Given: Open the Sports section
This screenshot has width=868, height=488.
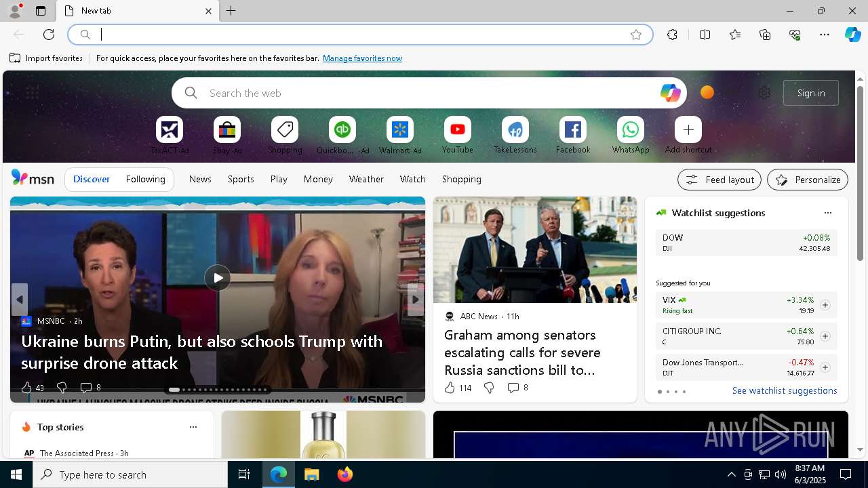Looking at the screenshot, I should (241, 179).
